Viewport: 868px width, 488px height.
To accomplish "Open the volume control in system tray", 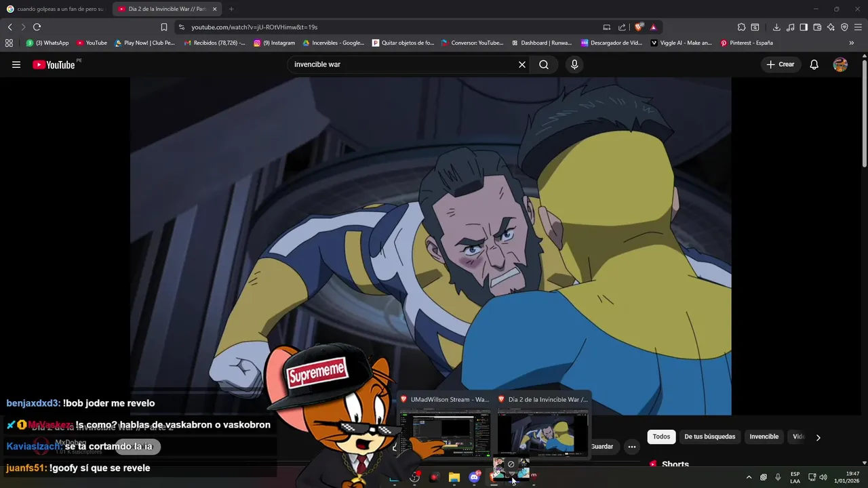I will (823, 477).
